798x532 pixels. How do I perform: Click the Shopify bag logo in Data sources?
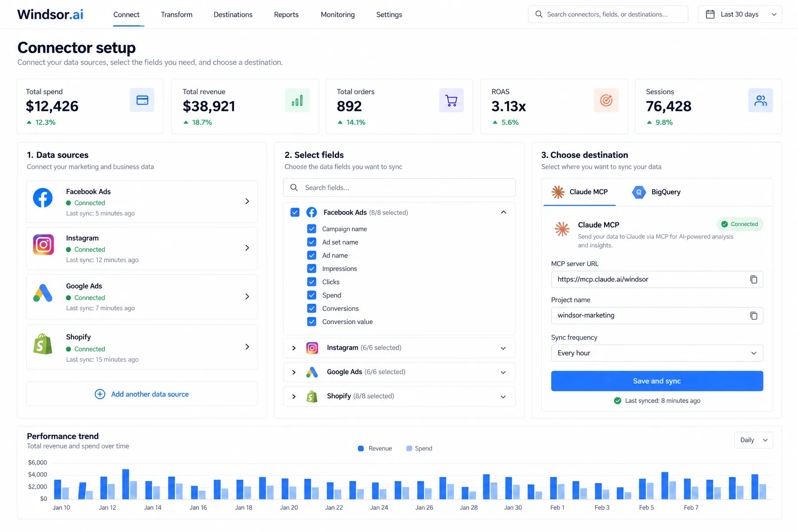43,344
